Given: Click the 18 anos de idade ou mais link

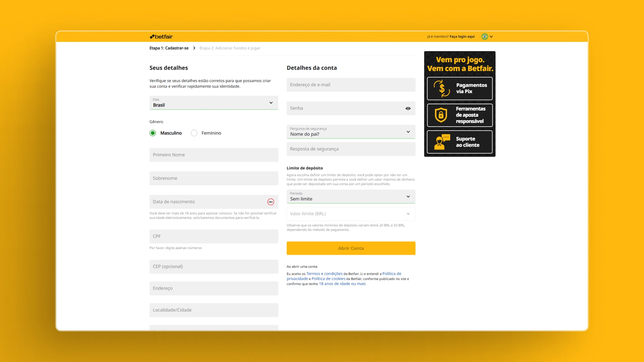Looking at the screenshot, I should 342,284.
